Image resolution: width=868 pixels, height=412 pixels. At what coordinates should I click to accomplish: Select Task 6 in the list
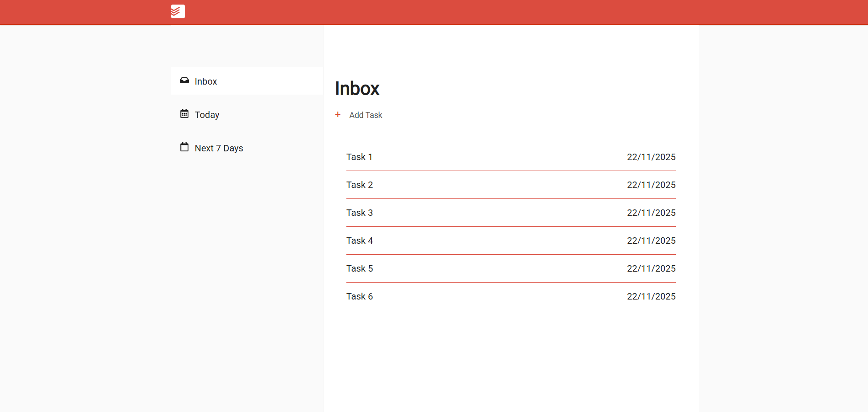coord(360,296)
